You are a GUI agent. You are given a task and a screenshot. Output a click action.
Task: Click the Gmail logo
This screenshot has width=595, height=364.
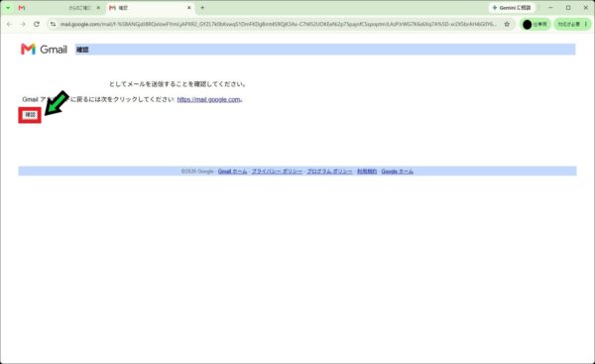tap(44, 50)
